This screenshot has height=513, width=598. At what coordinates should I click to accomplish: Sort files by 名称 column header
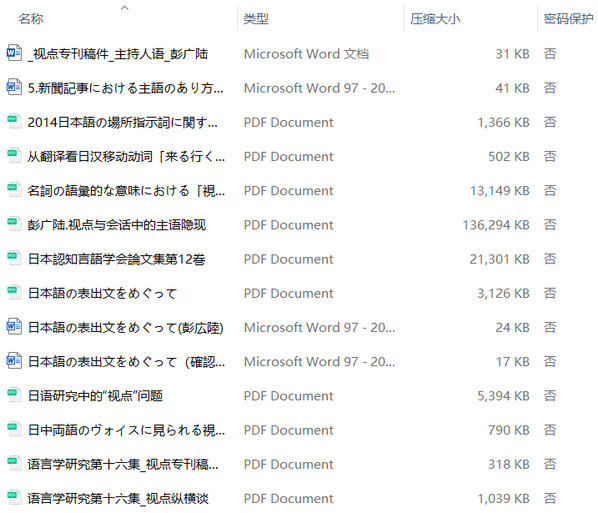[31, 18]
